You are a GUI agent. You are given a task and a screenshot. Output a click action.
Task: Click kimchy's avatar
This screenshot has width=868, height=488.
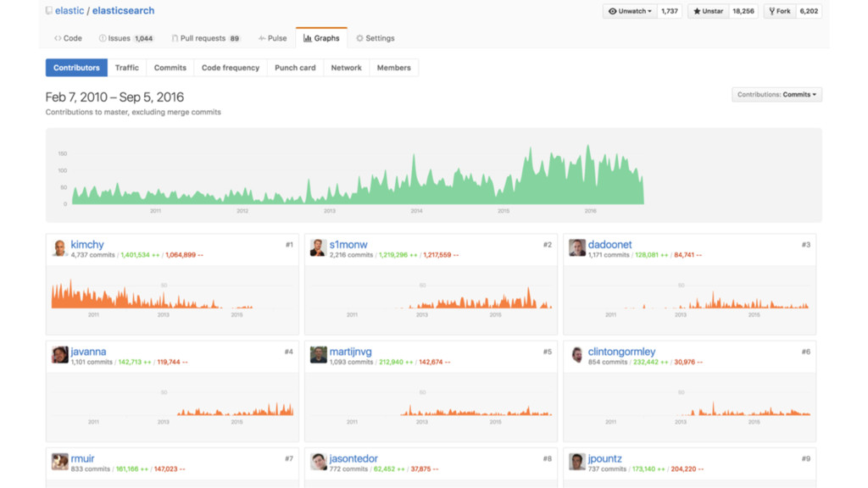[x=60, y=248]
